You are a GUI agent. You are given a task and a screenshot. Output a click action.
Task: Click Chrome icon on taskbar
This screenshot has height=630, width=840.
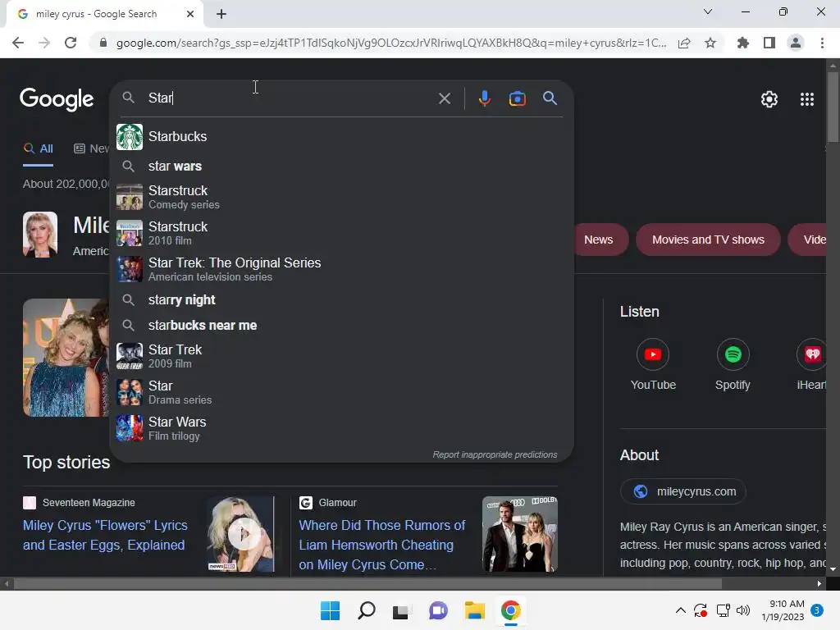click(510, 610)
